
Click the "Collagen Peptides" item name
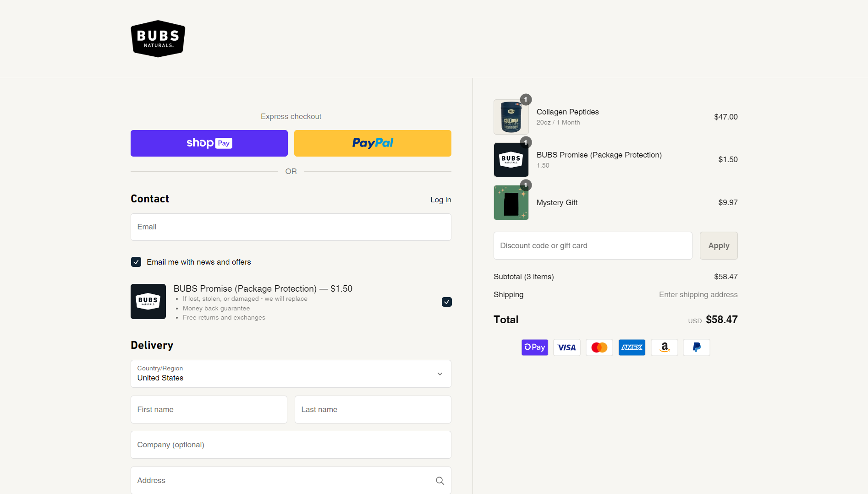(568, 112)
